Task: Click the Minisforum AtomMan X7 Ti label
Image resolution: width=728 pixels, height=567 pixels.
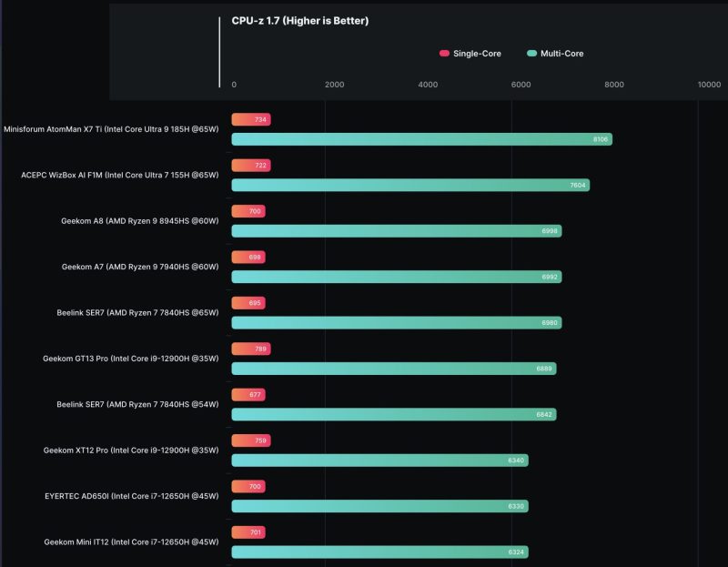Action: pos(111,129)
